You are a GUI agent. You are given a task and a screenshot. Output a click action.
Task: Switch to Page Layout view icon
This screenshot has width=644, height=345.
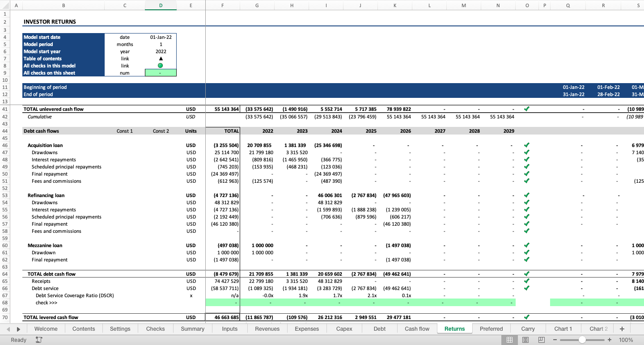click(x=525, y=340)
